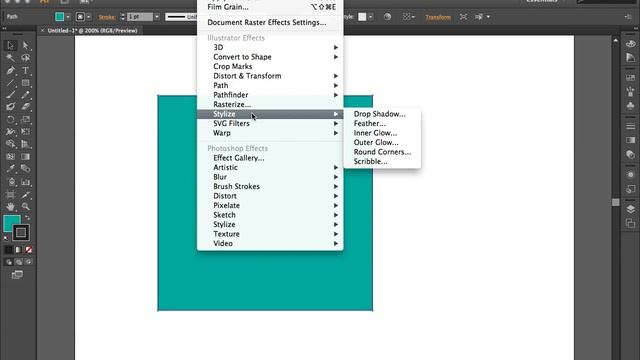Choose Scribble... effect

coord(382,161)
